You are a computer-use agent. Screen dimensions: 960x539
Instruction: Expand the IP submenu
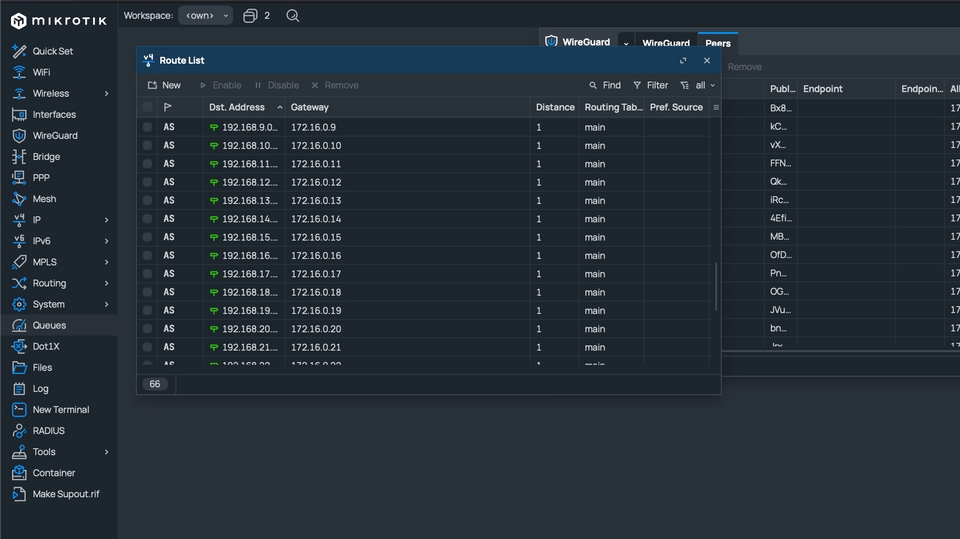(107, 220)
